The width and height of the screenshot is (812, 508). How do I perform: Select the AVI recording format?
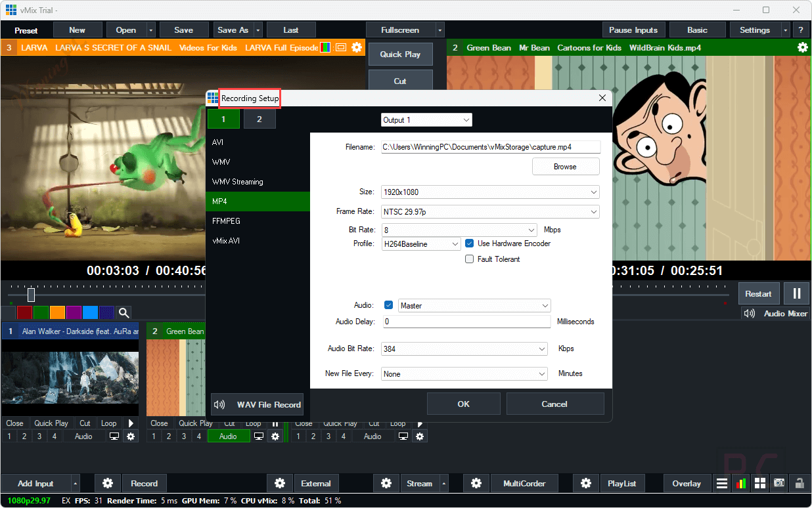click(258, 142)
